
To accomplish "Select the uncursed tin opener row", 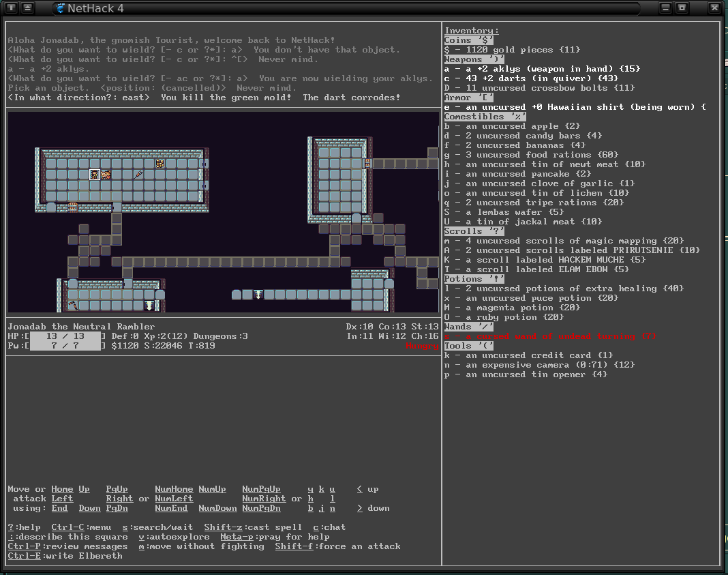I will tap(526, 374).
